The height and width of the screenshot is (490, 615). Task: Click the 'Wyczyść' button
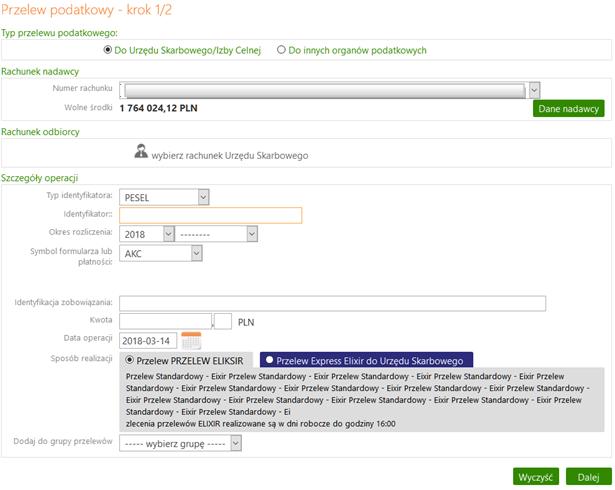pos(535,477)
